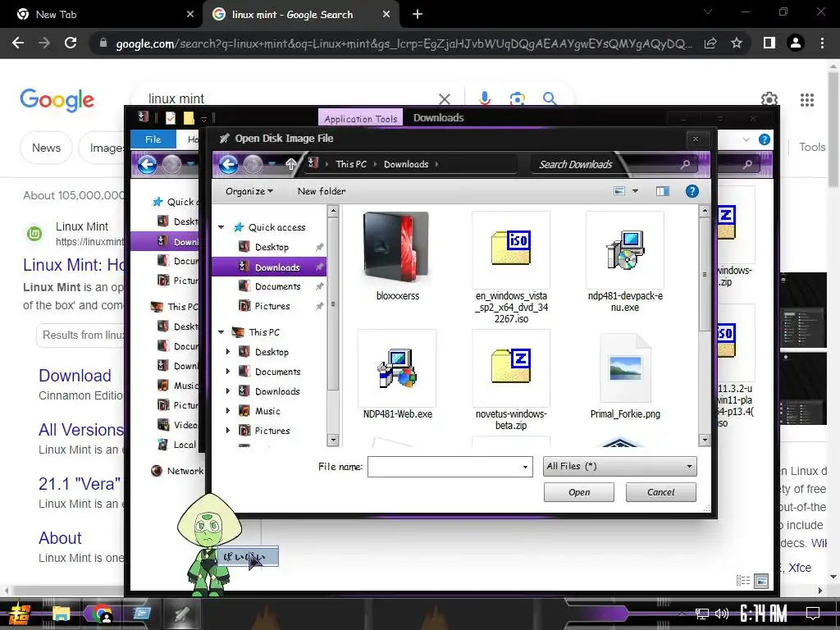Open the Download link in Linux Mint results
The width and height of the screenshot is (840, 630).
(75, 376)
